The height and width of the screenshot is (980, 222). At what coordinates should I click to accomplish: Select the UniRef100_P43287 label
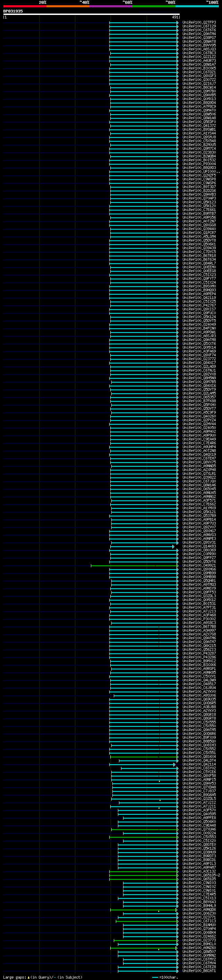pyautogui.click(x=199, y=654)
